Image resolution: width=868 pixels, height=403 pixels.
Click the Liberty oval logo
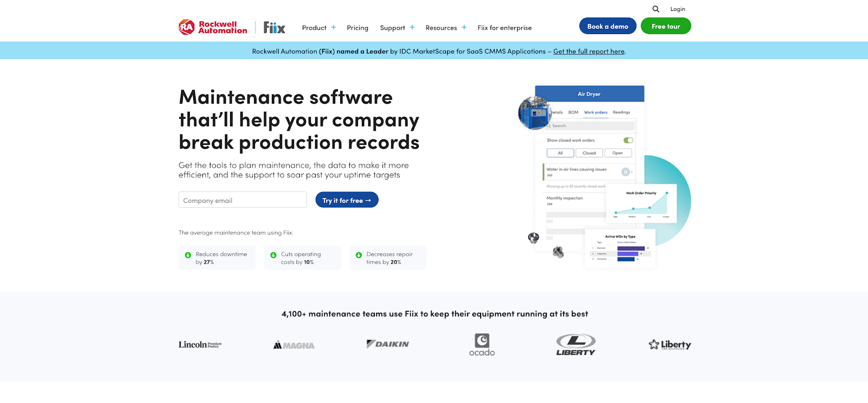pyautogui.click(x=576, y=345)
